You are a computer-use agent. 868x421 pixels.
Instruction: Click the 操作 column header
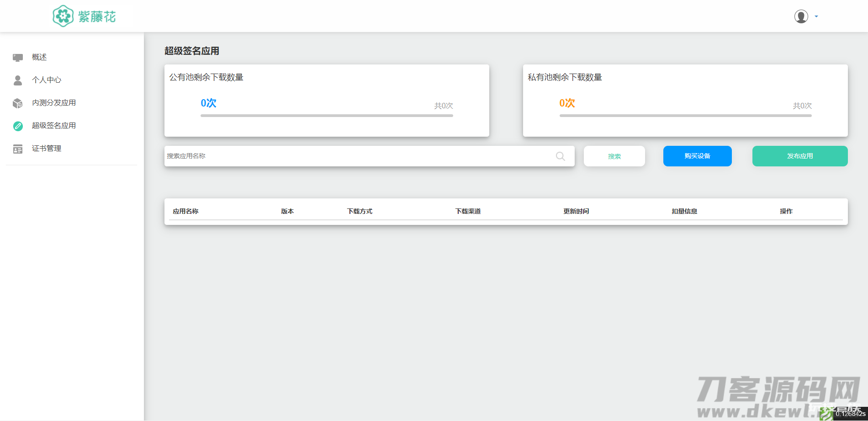click(786, 211)
